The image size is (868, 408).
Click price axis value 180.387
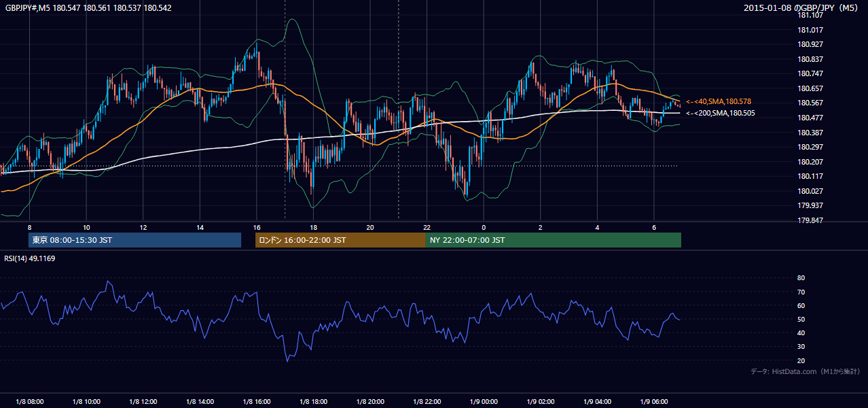[x=810, y=133]
